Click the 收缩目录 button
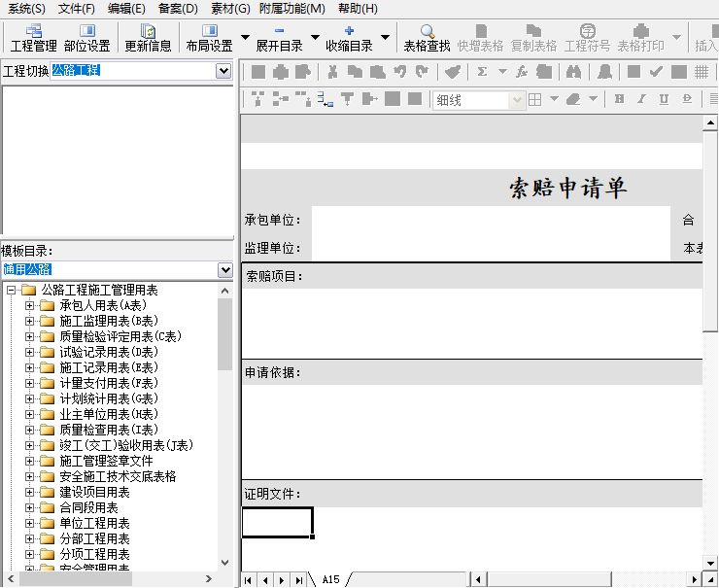The width and height of the screenshot is (719, 588). [349, 38]
